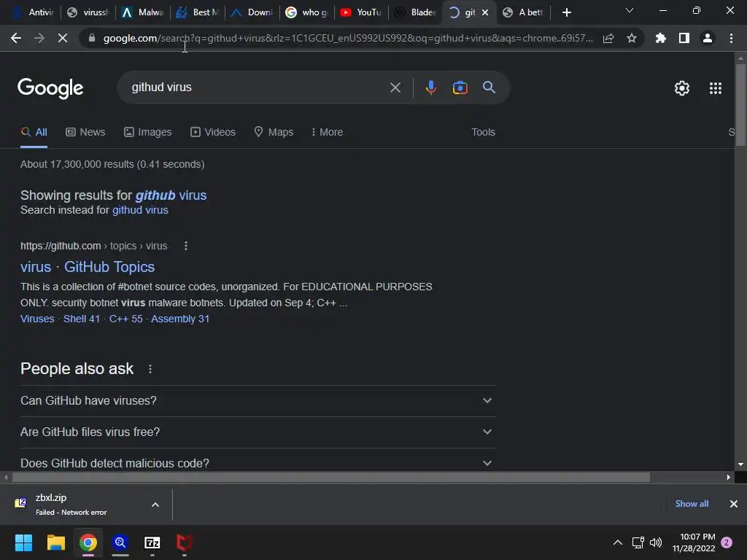Select the All results tab
The height and width of the screenshot is (560, 747).
pyautogui.click(x=34, y=132)
